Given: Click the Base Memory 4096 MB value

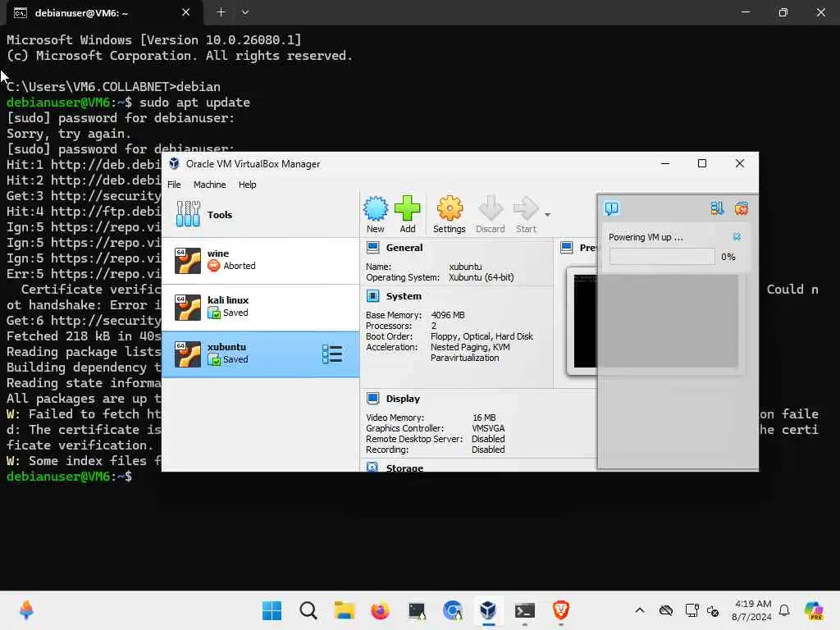Looking at the screenshot, I should point(448,315).
